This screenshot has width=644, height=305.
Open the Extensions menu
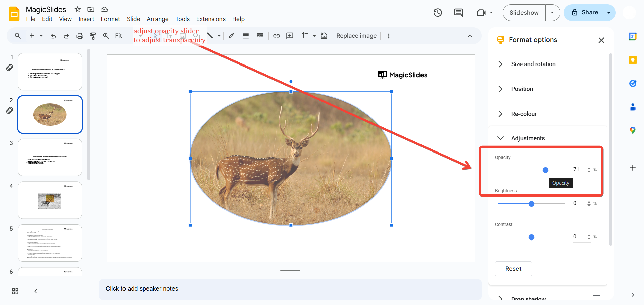pyautogui.click(x=211, y=19)
